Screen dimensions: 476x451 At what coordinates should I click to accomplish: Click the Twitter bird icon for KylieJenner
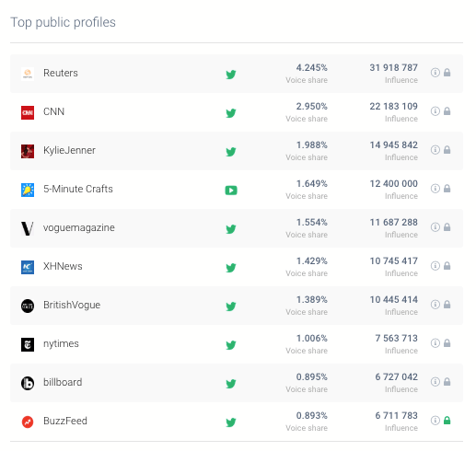(231, 152)
